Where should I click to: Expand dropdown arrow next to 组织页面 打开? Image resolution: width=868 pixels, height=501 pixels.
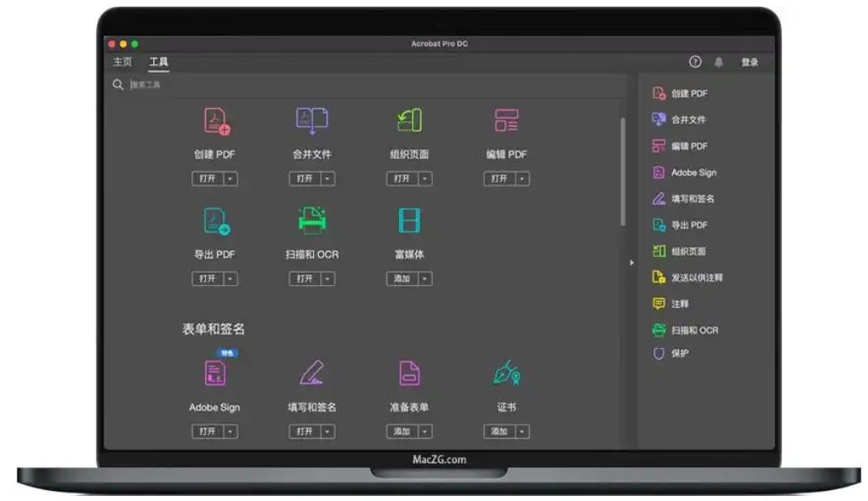[425, 179]
